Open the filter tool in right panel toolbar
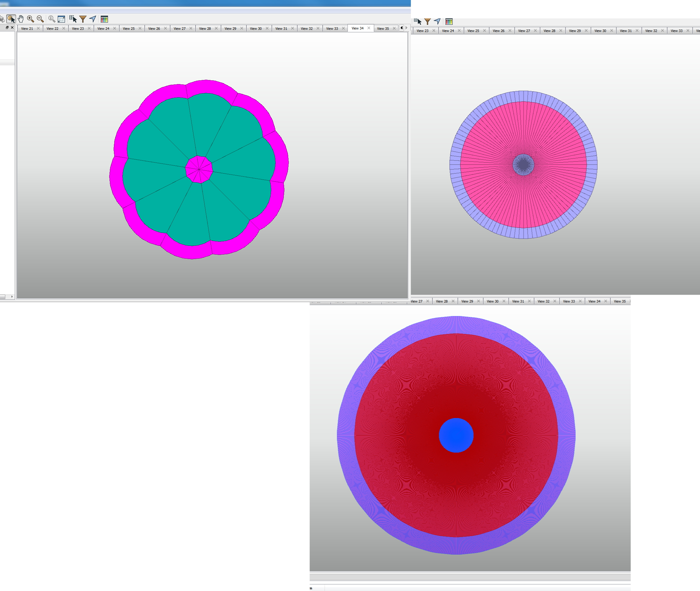 (x=428, y=21)
